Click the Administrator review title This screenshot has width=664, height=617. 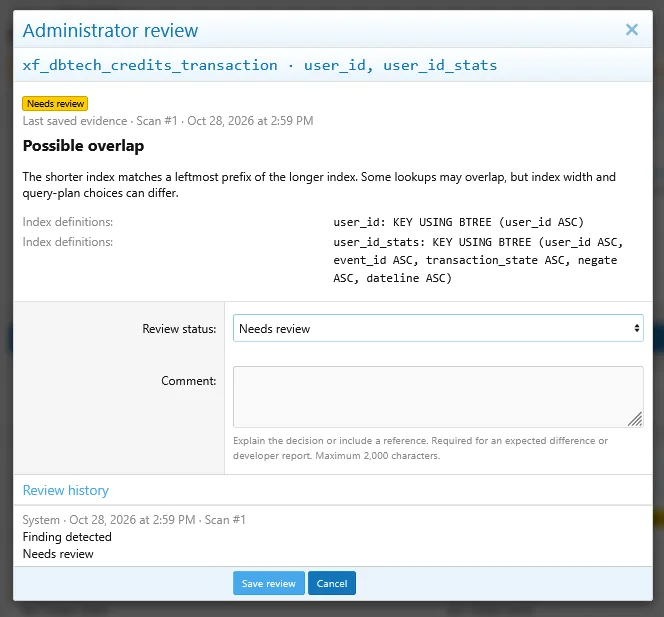(x=110, y=30)
